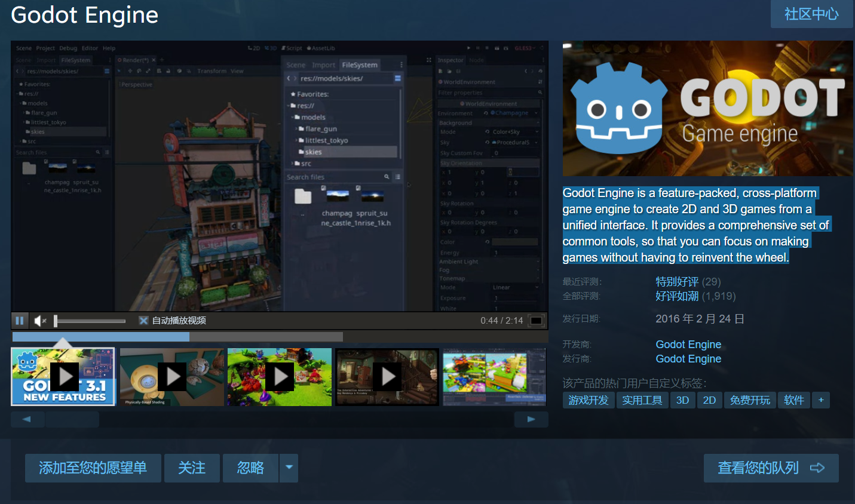Click the next arrow below the thumbnail strip
Viewport: 855px width, 504px height.
coord(531,419)
